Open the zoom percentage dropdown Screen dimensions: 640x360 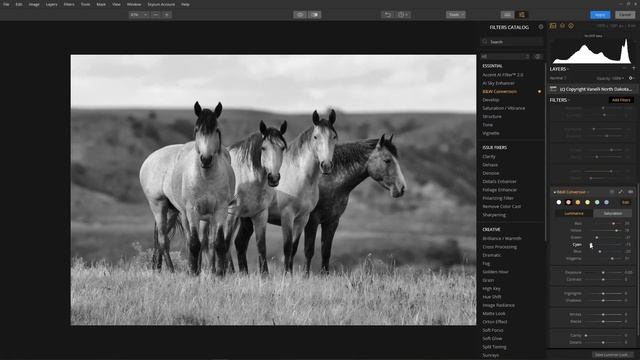click(x=139, y=15)
